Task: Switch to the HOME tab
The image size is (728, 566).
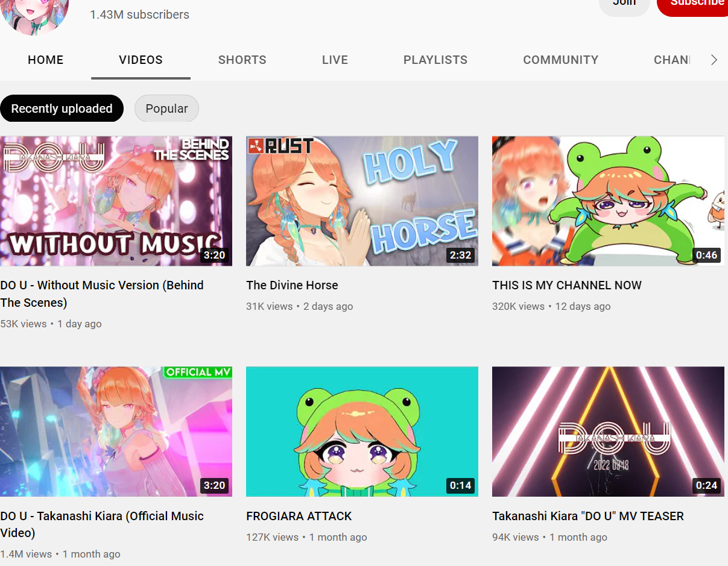Action: pos(46,60)
